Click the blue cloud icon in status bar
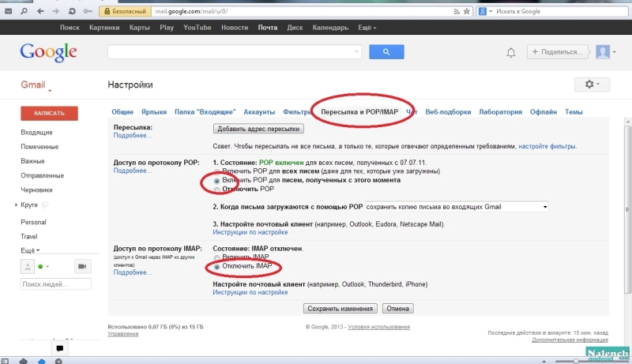Image resolution: width=632 pixels, height=364 pixels. point(41,361)
